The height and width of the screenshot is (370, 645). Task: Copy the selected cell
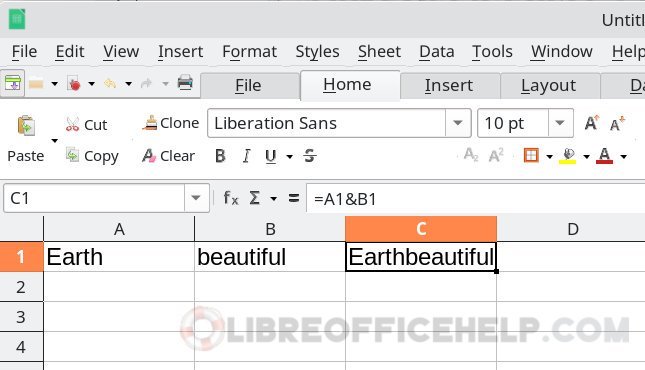[x=92, y=156]
